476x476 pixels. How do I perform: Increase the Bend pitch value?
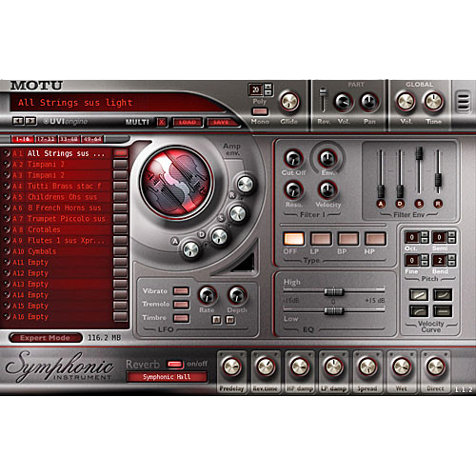(x=452, y=257)
